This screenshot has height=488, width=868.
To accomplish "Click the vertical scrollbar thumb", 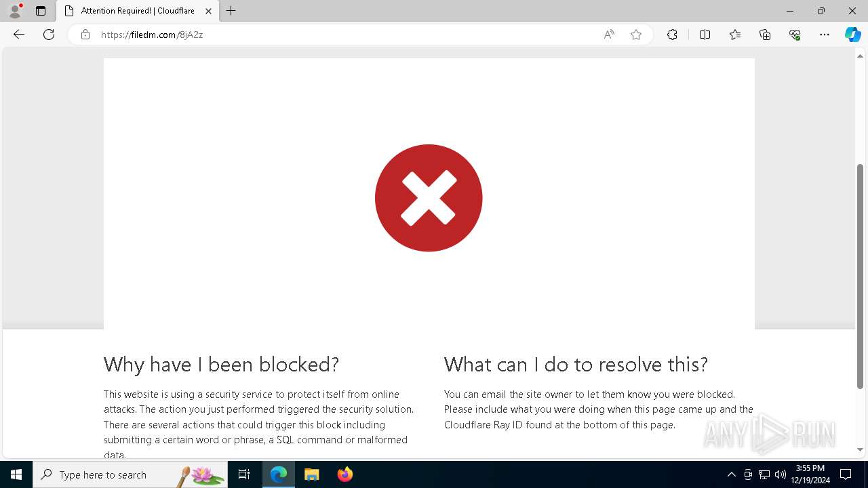I will click(x=861, y=277).
